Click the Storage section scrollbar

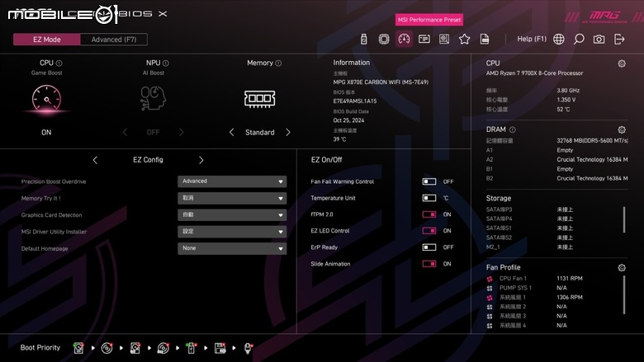(624, 219)
